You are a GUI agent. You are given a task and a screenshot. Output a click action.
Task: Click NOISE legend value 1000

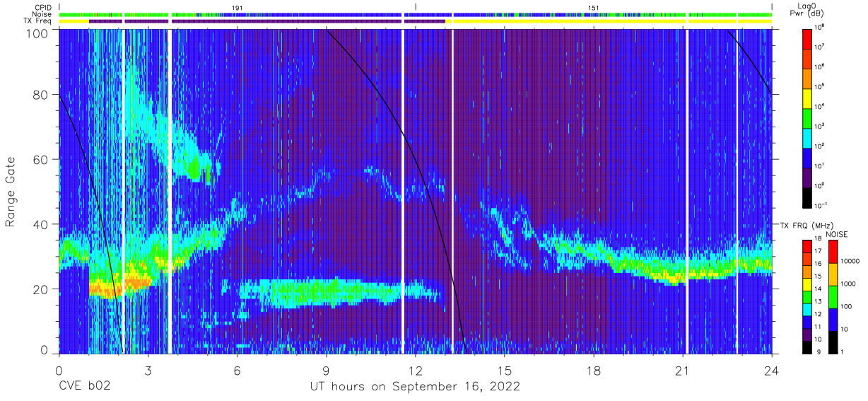848,284
